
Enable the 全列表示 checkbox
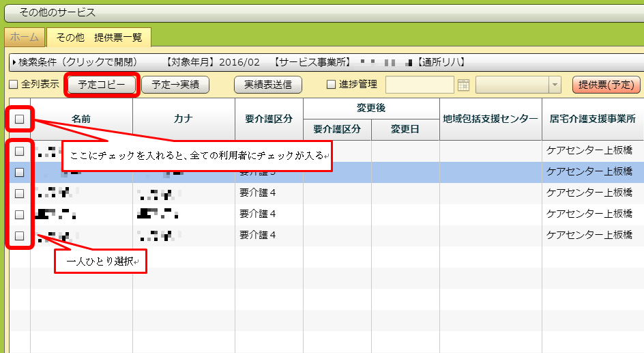click(x=13, y=85)
